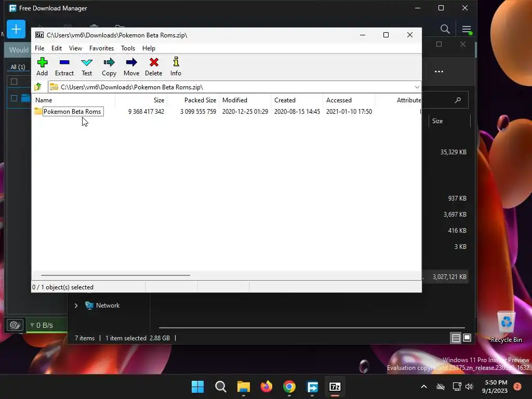The image size is (532, 399).
Task: Expand the 7-Zip address path dropdown
Action: tap(417, 87)
